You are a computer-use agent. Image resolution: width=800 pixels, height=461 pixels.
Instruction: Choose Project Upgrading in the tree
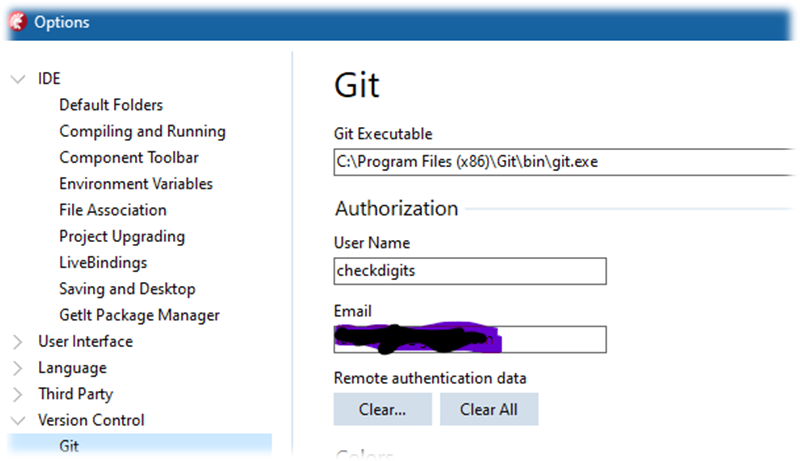pyautogui.click(x=122, y=237)
